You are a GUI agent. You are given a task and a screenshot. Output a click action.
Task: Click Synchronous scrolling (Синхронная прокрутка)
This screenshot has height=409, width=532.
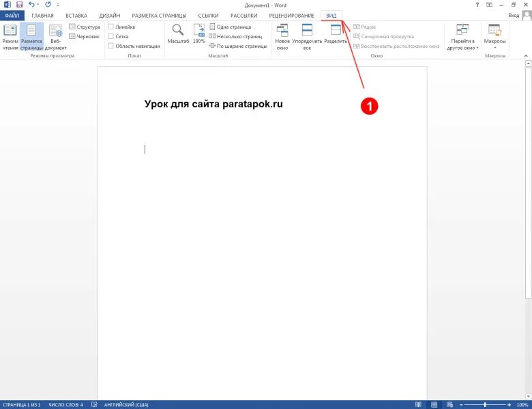tap(383, 36)
